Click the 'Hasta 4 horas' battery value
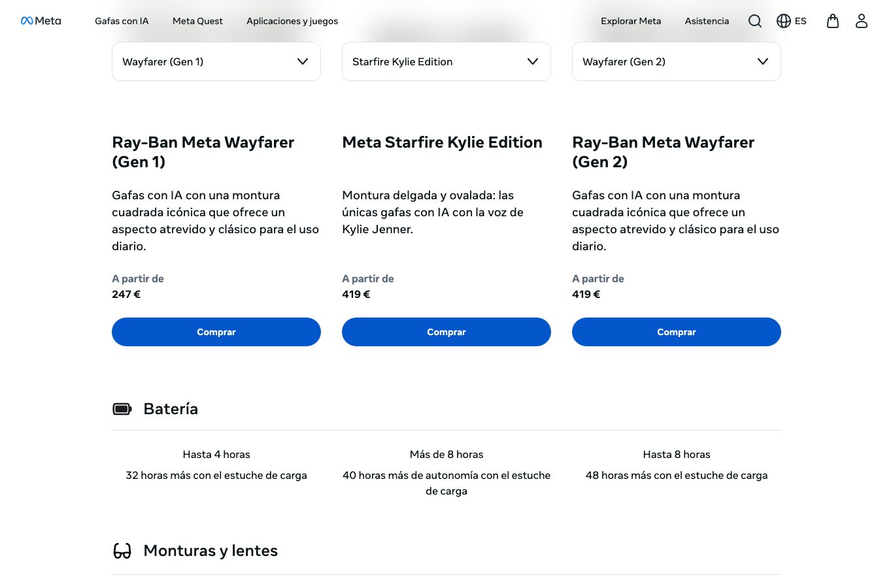This screenshot has height=588, width=893. (x=216, y=454)
